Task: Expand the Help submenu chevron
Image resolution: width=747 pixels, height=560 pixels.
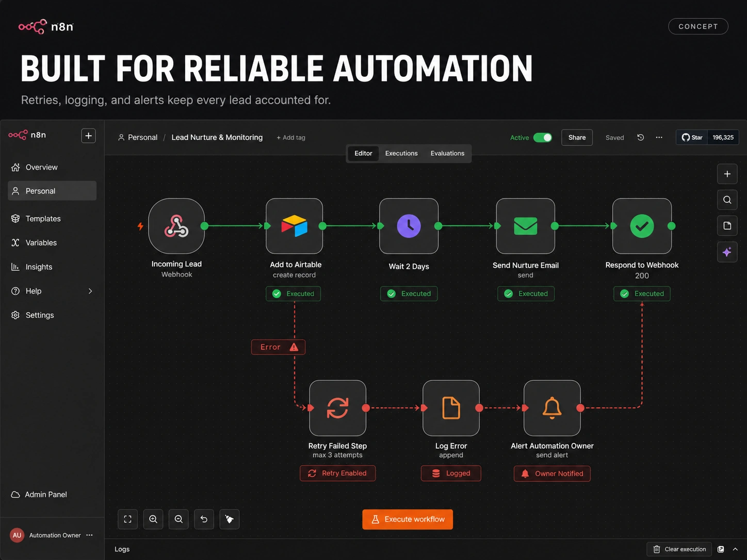Action: [90, 291]
